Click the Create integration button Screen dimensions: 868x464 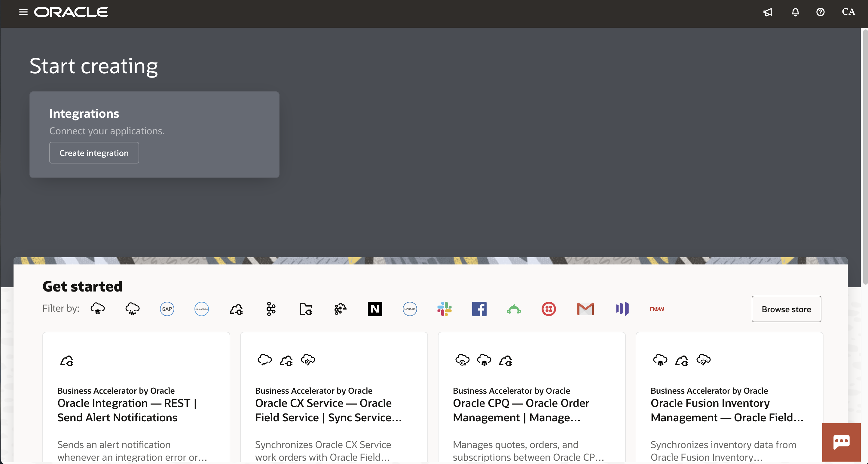pos(94,153)
